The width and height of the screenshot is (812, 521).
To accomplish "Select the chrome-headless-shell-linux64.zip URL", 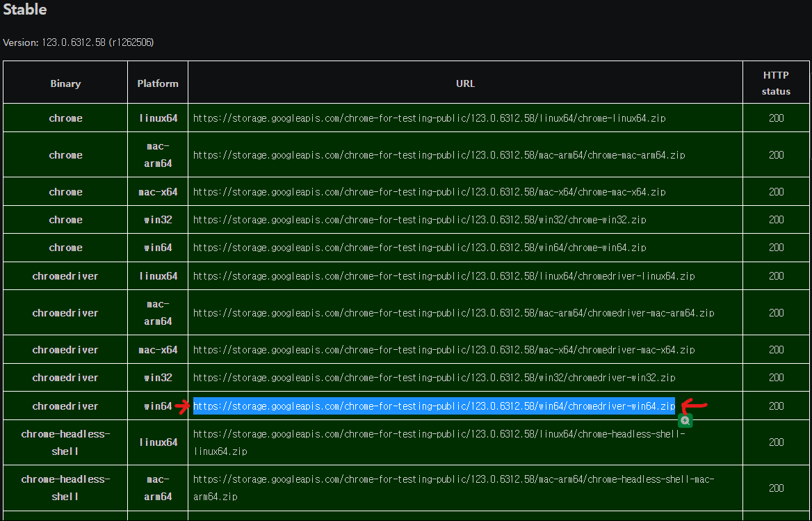I will click(439, 442).
